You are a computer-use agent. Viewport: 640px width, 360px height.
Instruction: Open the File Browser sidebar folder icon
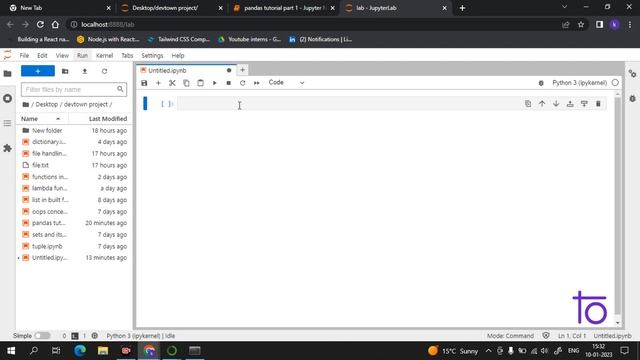(7, 74)
